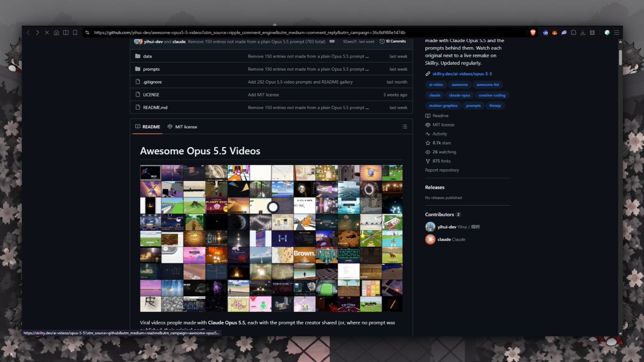
Task: Open the browser downloads icon
Action: (x=583, y=33)
